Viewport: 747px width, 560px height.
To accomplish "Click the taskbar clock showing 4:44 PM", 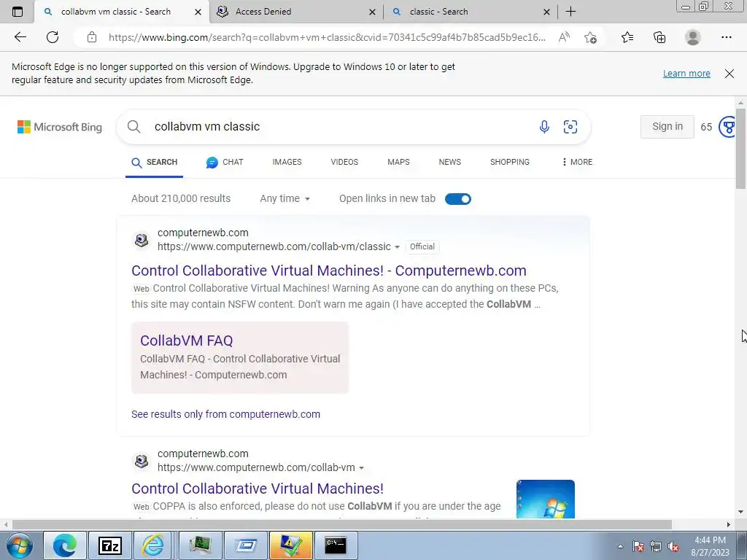I will point(710,546).
